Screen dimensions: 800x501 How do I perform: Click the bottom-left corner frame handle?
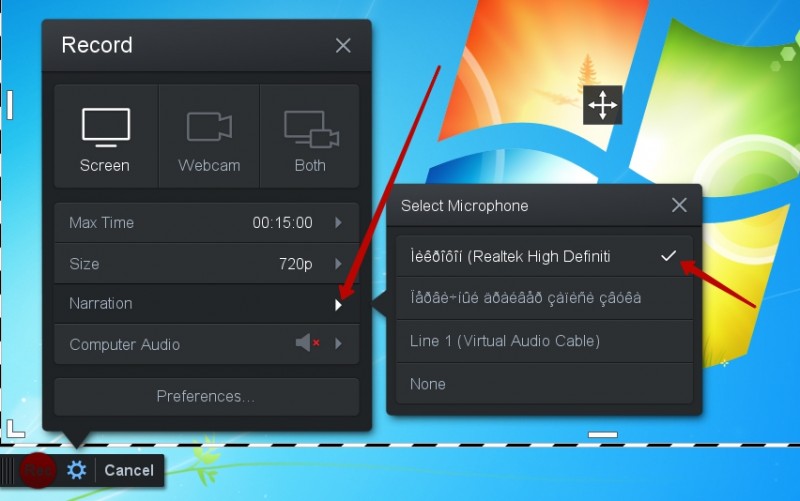(x=16, y=429)
